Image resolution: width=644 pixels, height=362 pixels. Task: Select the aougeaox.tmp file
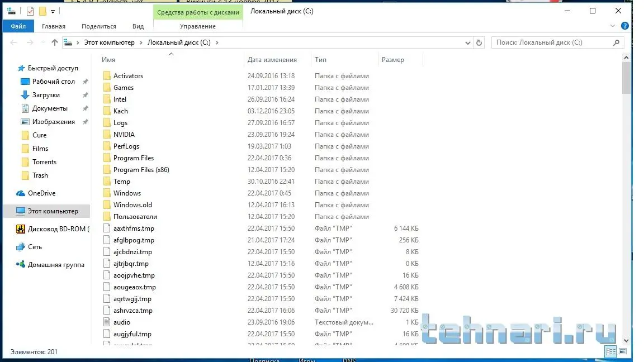coord(135,287)
